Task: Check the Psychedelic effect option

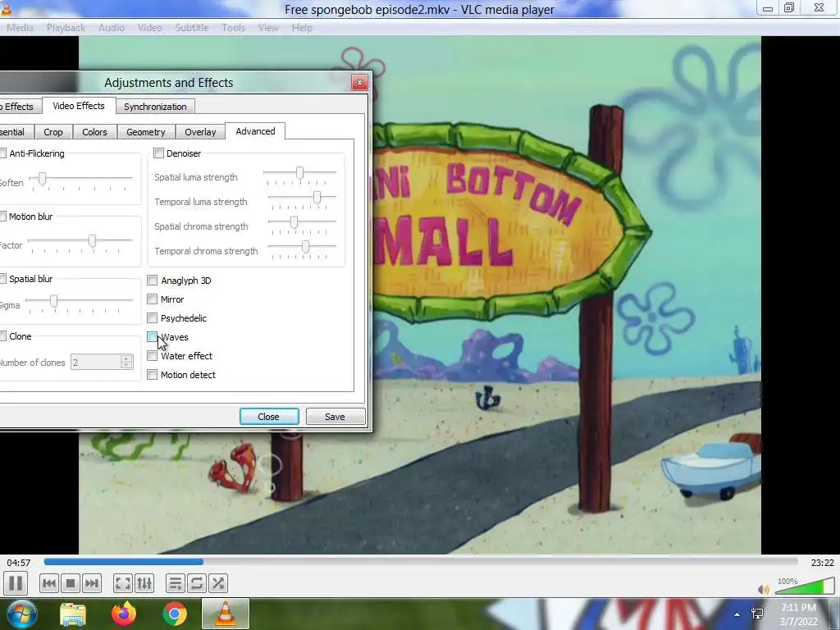Action: click(152, 318)
